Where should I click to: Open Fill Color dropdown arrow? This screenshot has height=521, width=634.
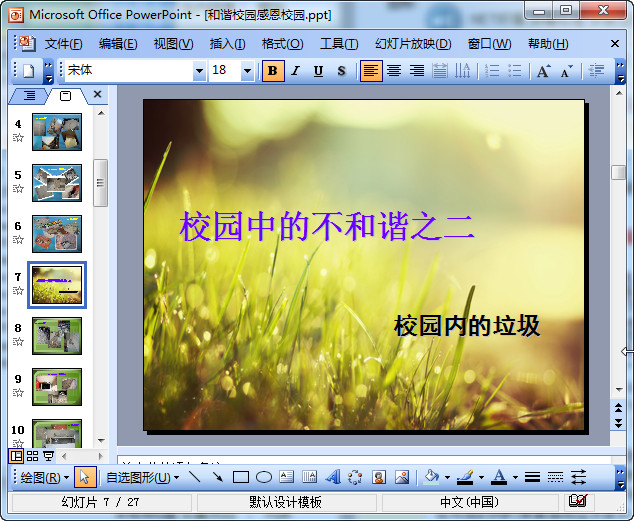[x=447, y=477]
